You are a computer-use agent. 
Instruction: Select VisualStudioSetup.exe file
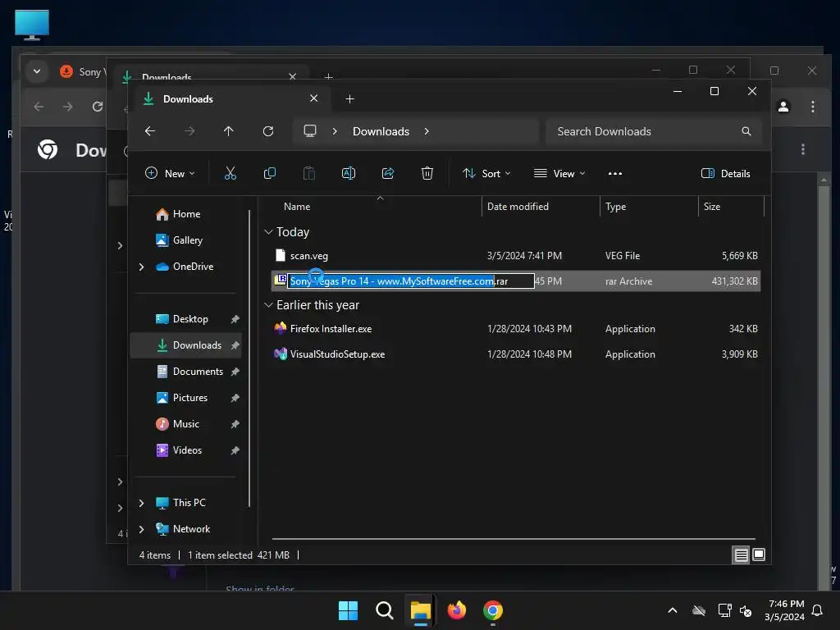(x=515, y=354)
